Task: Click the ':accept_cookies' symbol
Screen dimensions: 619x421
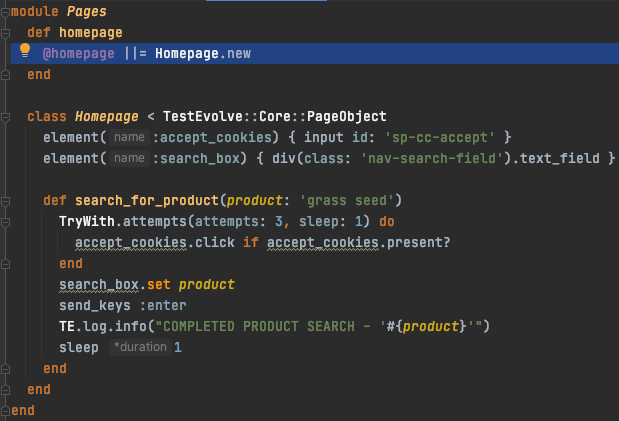Action: pos(212,137)
